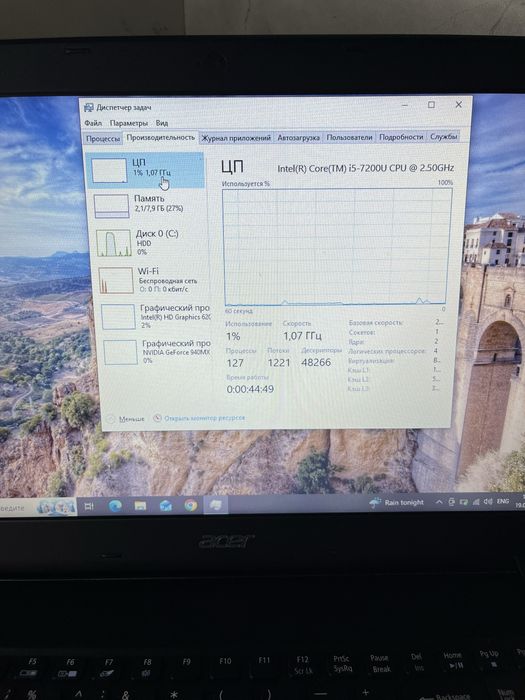This screenshot has height=700, width=525.
Task: Open File Explorer from taskbar
Action: coord(140,506)
